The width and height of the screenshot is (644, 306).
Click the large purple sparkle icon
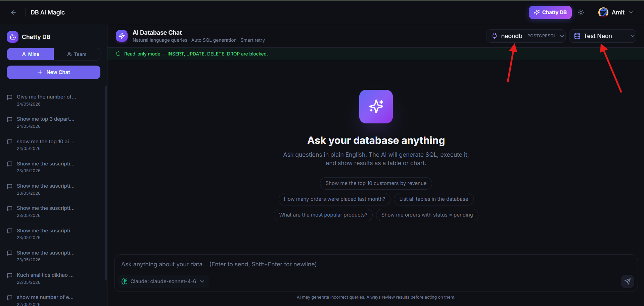(x=376, y=107)
